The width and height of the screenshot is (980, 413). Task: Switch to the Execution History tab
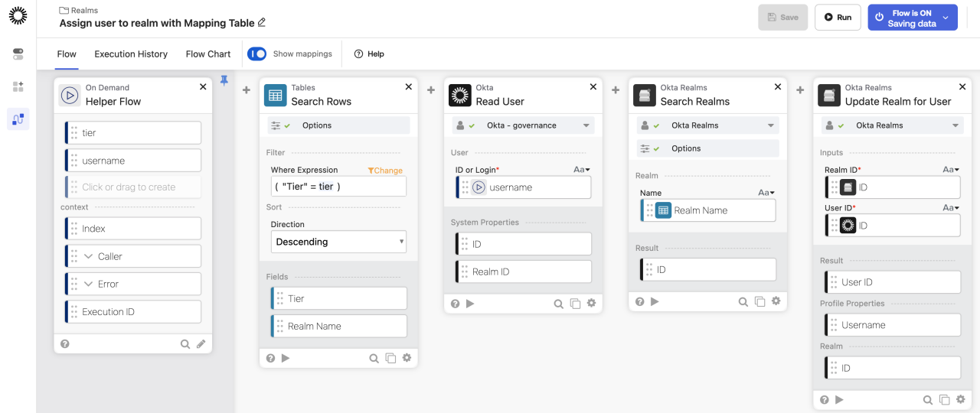coord(131,54)
